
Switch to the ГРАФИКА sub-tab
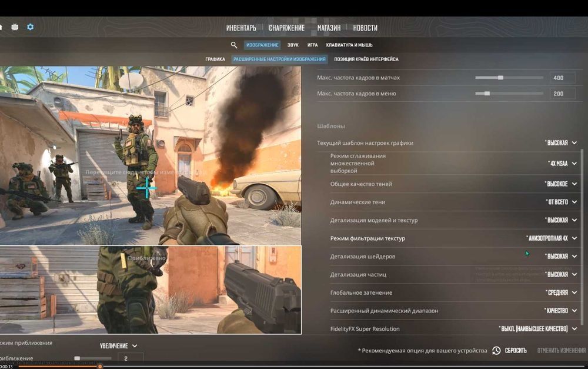215,59
